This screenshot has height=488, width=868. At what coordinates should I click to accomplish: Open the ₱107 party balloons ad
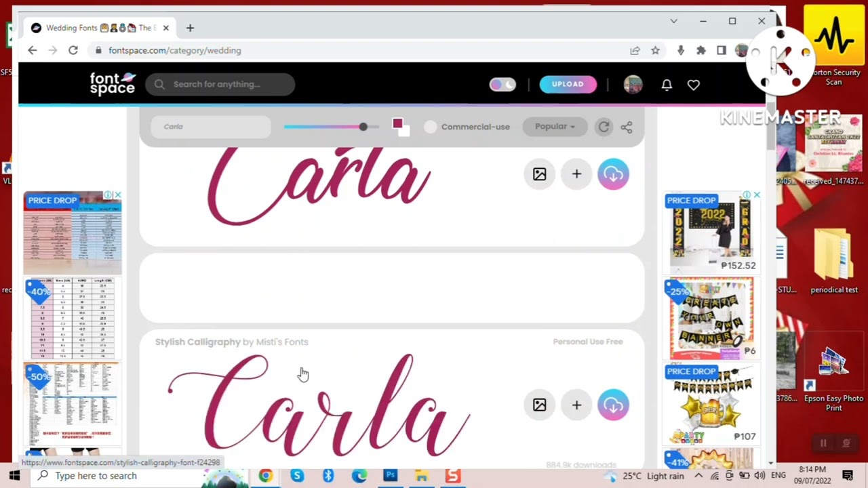pos(712,404)
